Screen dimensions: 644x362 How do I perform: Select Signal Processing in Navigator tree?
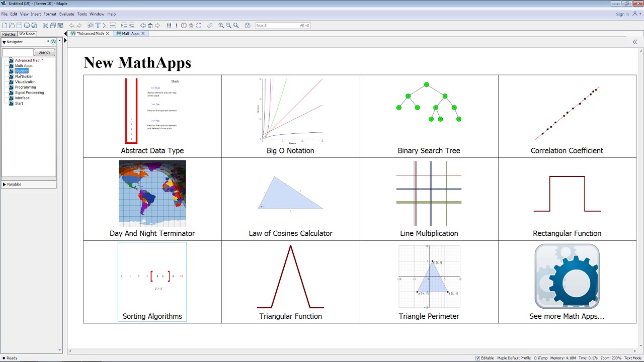(29, 93)
